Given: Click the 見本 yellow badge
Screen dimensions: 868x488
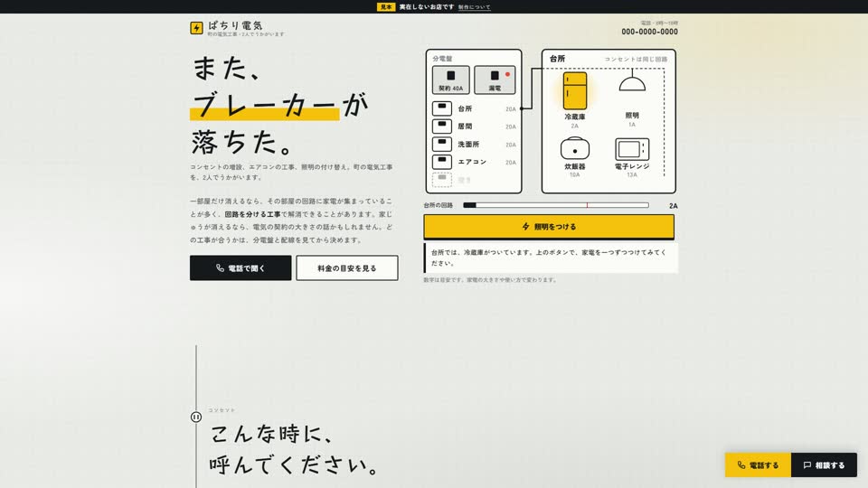Looking at the screenshot, I should click(386, 7).
